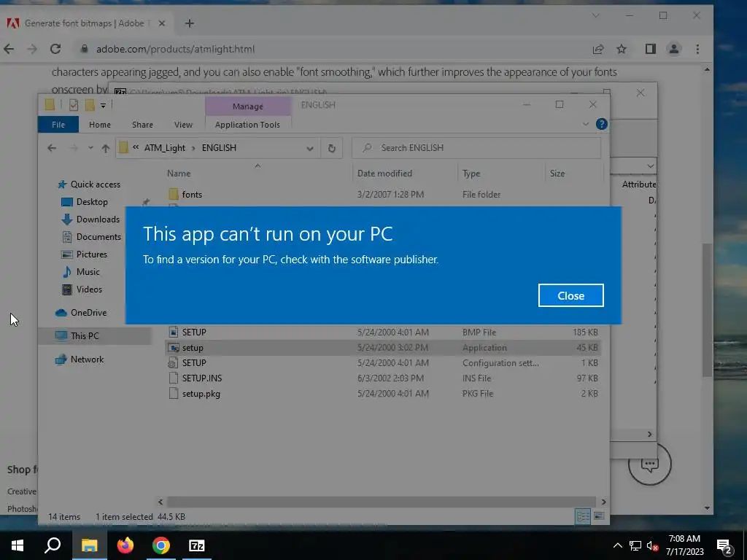
Task: Refresh the ENGLISH folder view
Action: pos(332,148)
